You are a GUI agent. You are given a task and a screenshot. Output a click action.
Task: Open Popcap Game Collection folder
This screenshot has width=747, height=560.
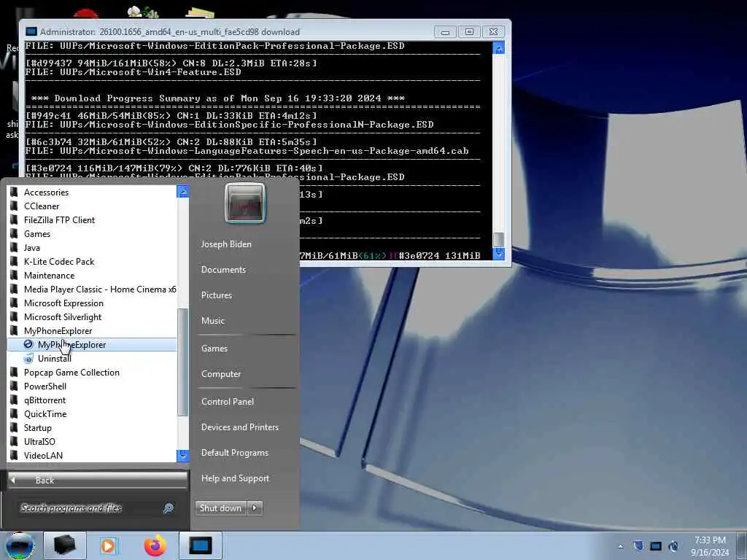tap(71, 373)
